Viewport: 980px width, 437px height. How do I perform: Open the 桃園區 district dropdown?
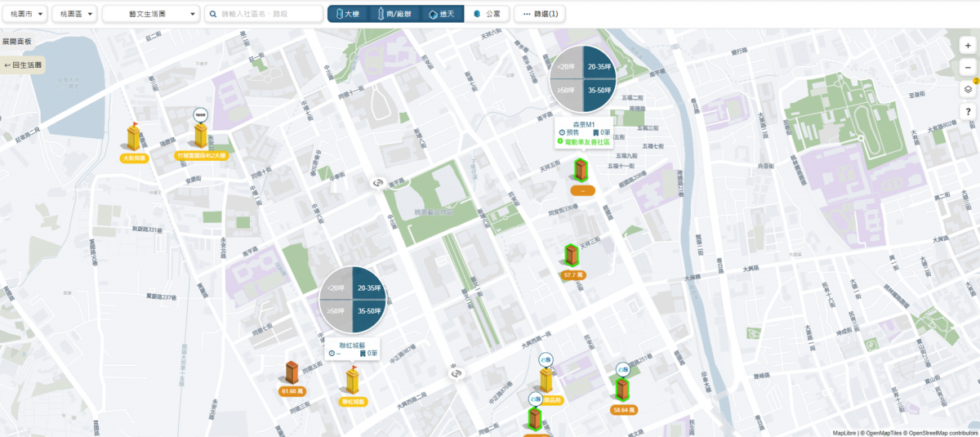click(x=74, y=14)
